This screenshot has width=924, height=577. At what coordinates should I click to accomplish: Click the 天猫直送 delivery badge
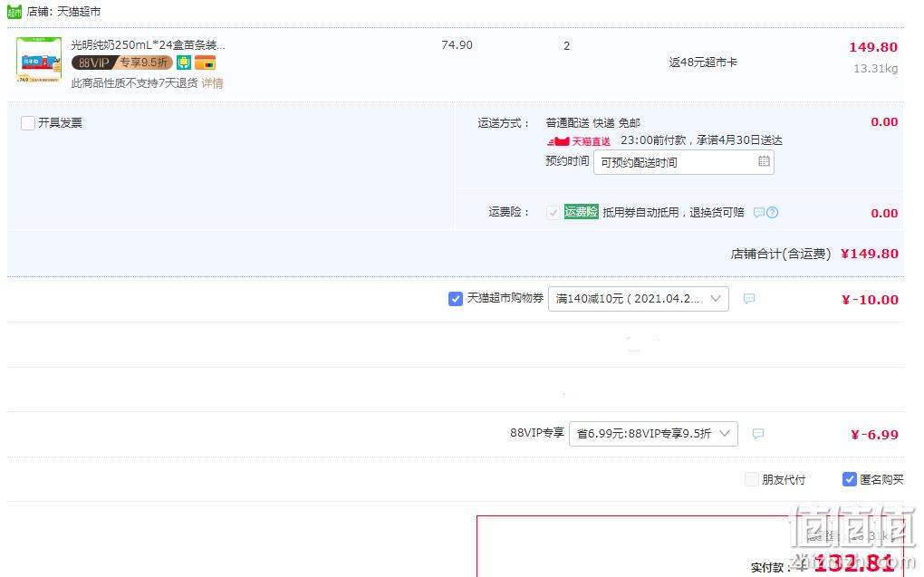click(579, 141)
